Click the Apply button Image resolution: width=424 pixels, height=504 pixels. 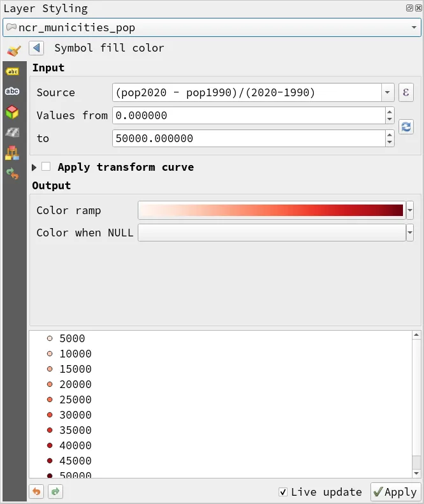coord(396,492)
